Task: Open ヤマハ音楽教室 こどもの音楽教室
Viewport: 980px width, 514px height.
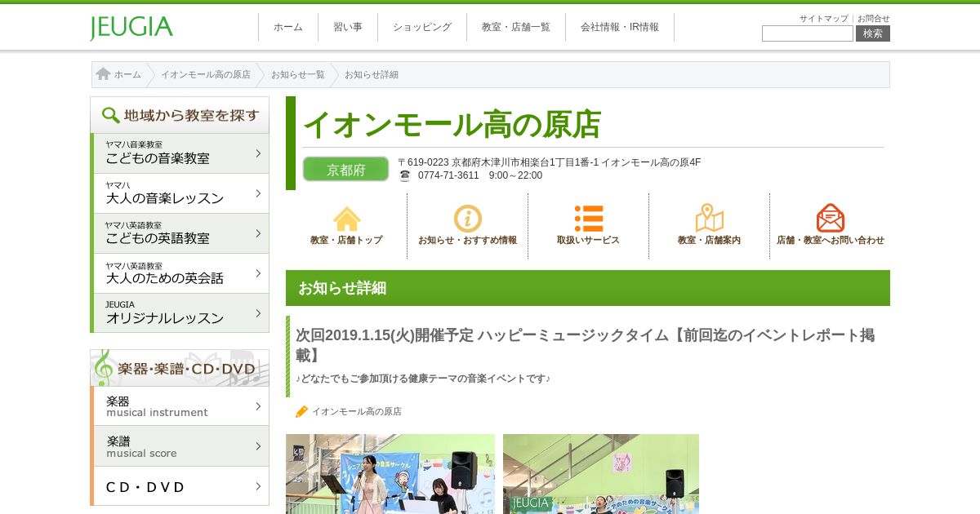Action: [180, 153]
